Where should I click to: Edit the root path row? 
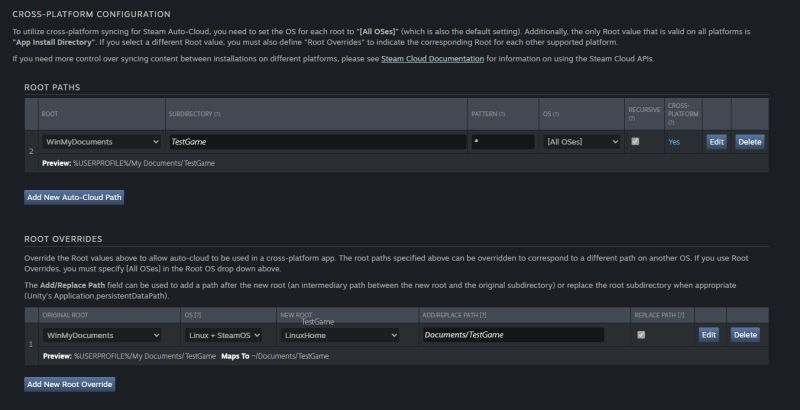click(x=716, y=142)
